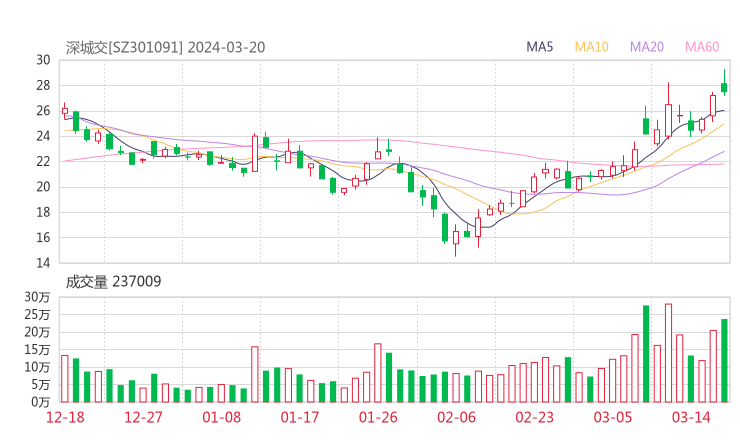Image resolution: width=740 pixels, height=440 pixels.
Task: Click the 02-06 date label
Action: [x=456, y=417]
